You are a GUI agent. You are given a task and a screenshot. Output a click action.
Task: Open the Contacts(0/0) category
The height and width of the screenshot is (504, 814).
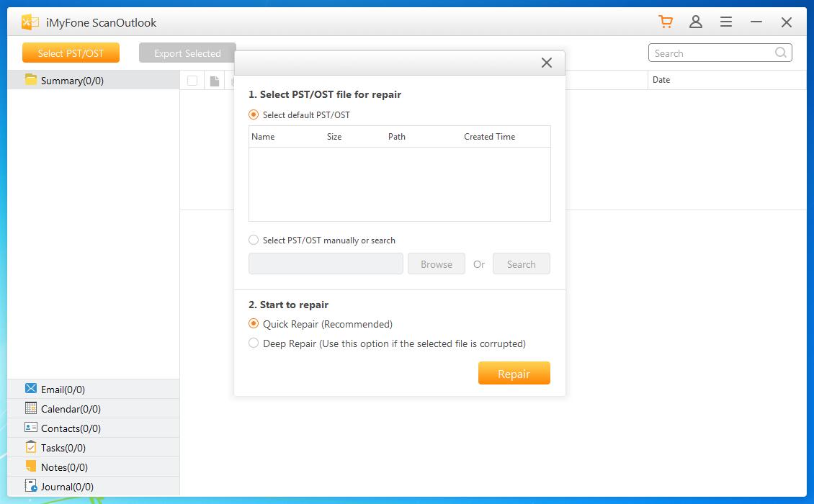click(94, 428)
